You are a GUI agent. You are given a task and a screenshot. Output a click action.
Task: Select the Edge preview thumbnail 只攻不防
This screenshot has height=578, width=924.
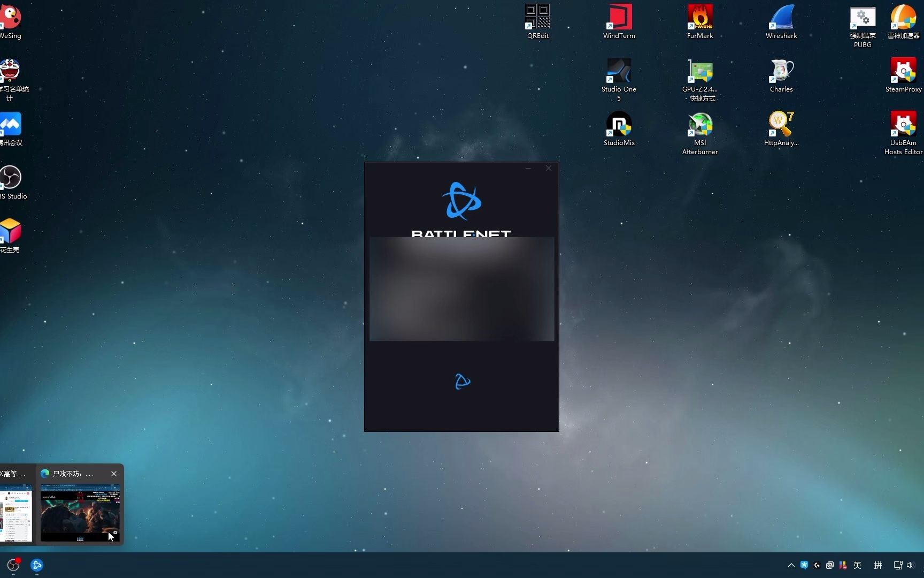[x=80, y=513]
